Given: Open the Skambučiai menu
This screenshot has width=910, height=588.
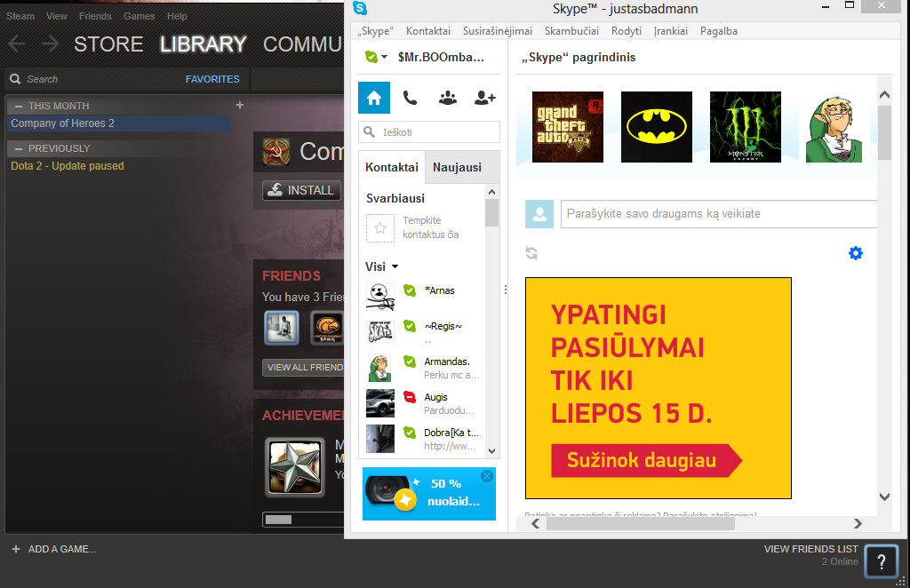Looking at the screenshot, I should click(571, 31).
